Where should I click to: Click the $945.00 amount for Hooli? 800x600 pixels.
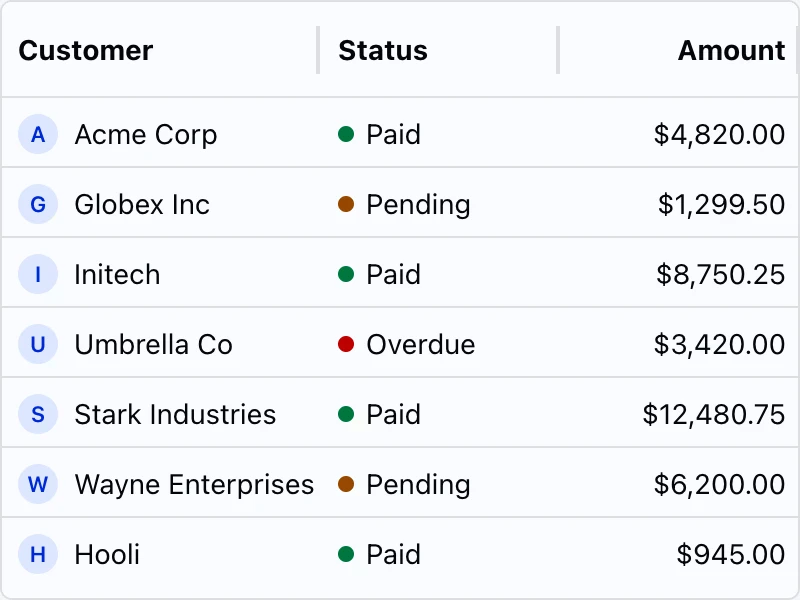[730, 554]
